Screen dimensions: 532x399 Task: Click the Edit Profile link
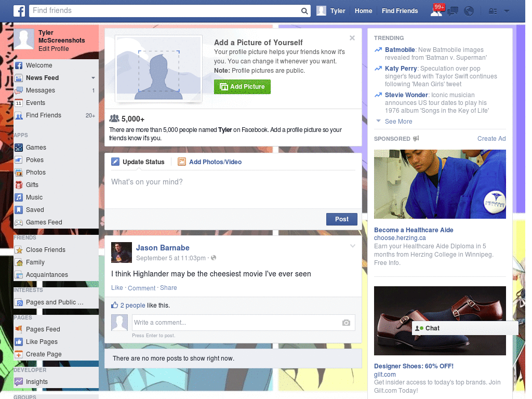[54, 48]
